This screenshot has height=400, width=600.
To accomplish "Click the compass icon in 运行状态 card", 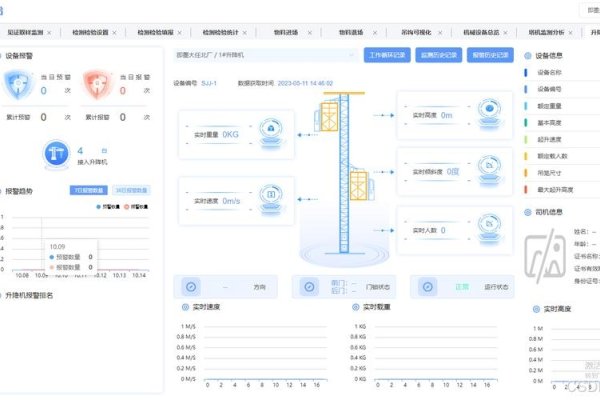I will pyautogui.click(x=427, y=287).
